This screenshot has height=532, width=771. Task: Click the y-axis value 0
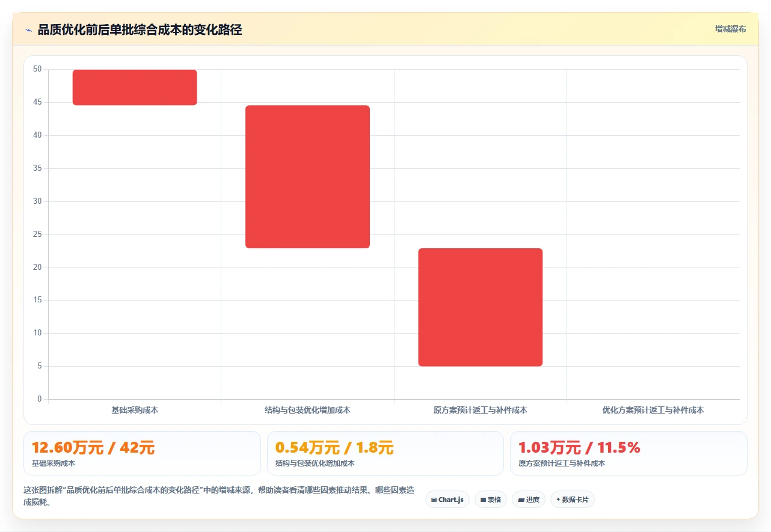tap(40, 399)
